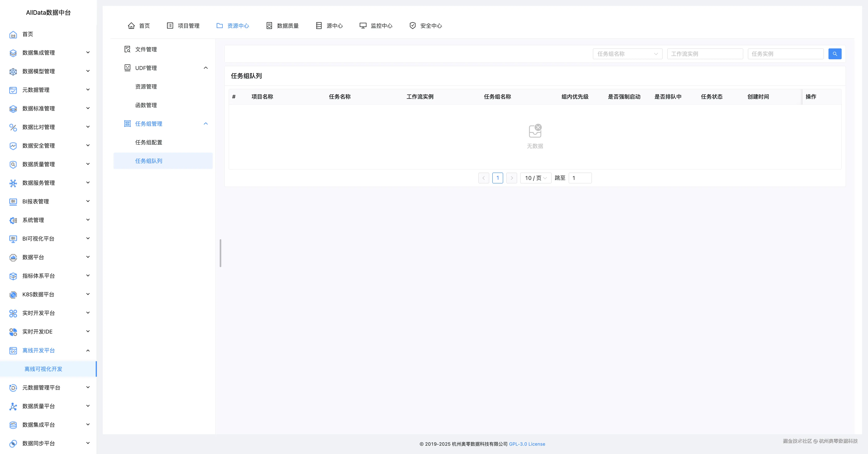Select 任务组配置 in the submenu
The height and width of the screenshot is (454, 868).
[x=149, y=142]
